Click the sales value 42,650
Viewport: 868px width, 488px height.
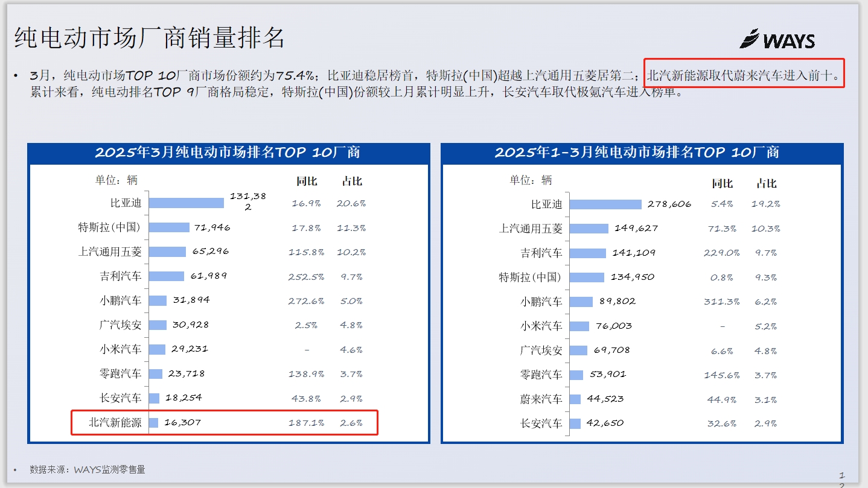604,423
